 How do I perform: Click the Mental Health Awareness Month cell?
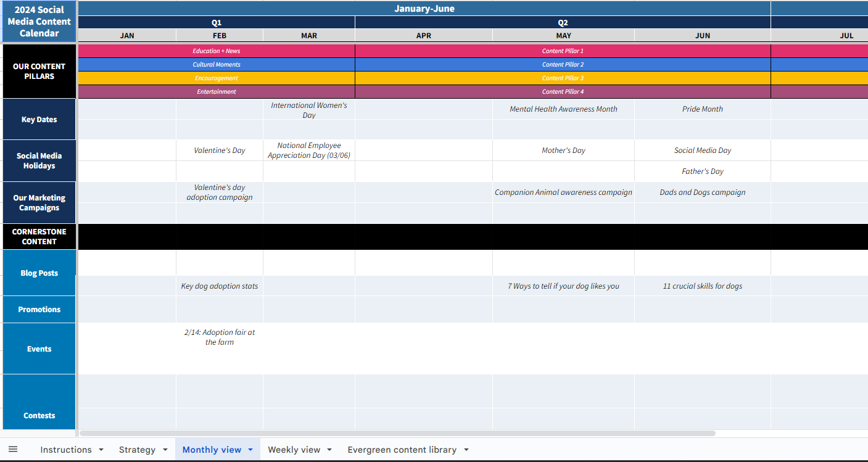point(563,109)
